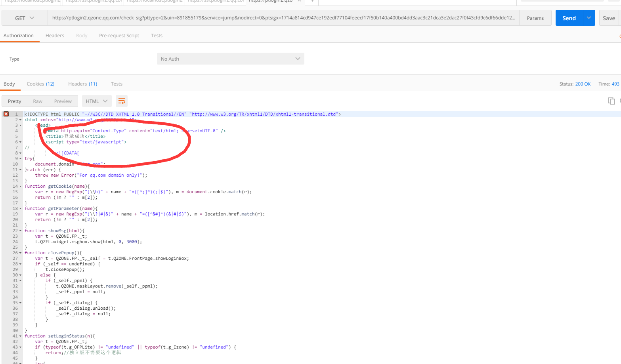
Task: Switch to Raw view
Action: pyautogui.click(x=38, y=101)
